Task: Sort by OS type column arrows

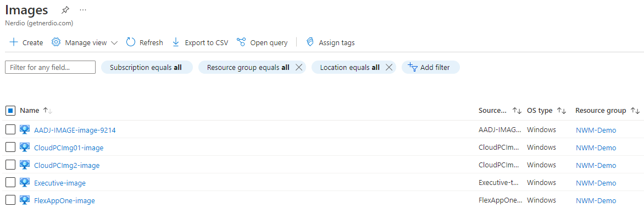Action: tap(562, 111)
